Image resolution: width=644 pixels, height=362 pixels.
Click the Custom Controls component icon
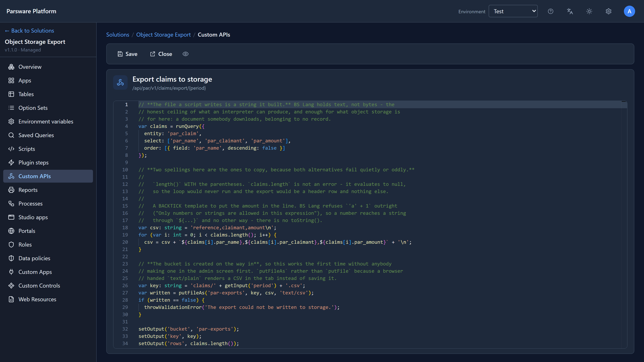pyautogui.click(x=11, y=286)
